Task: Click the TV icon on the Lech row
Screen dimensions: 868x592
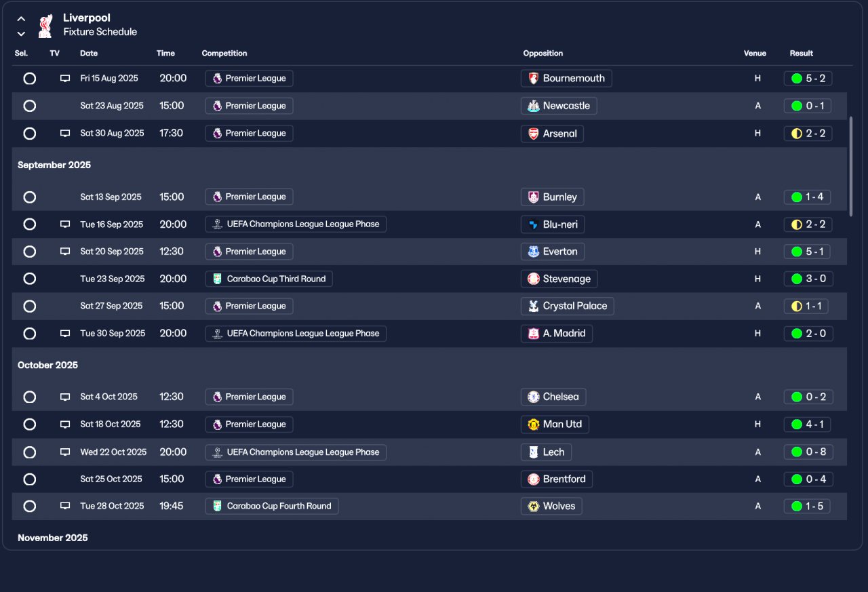Action: (65, 452)
